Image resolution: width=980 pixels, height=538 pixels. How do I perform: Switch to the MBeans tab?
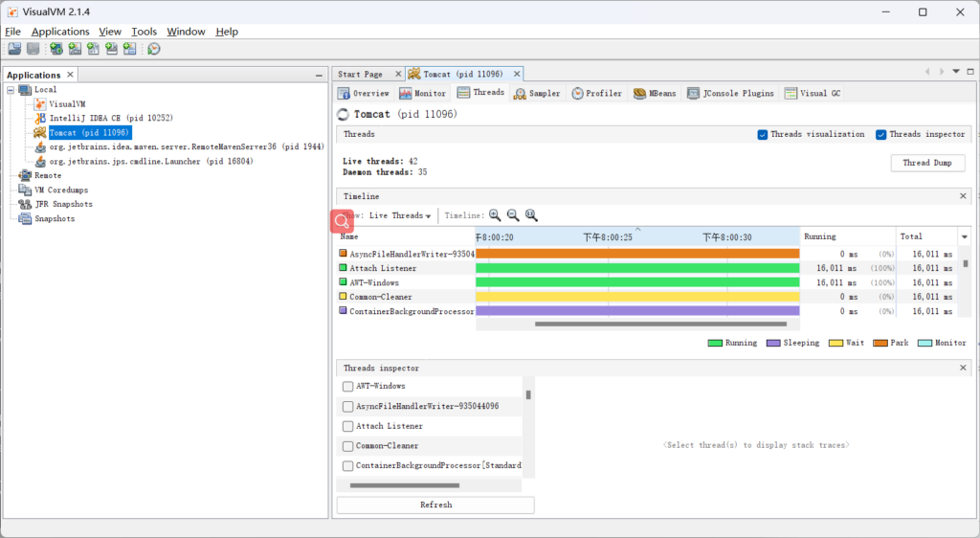point(655,93)
